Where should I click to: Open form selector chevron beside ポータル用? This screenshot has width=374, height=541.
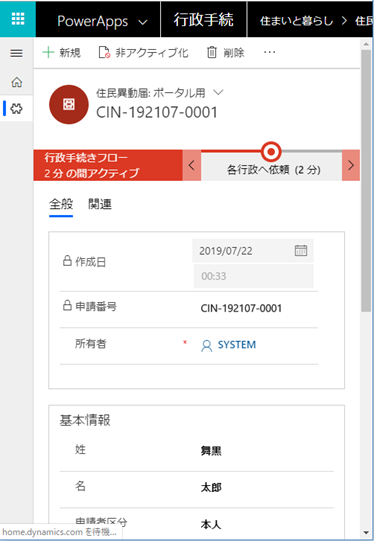(218, 92)
